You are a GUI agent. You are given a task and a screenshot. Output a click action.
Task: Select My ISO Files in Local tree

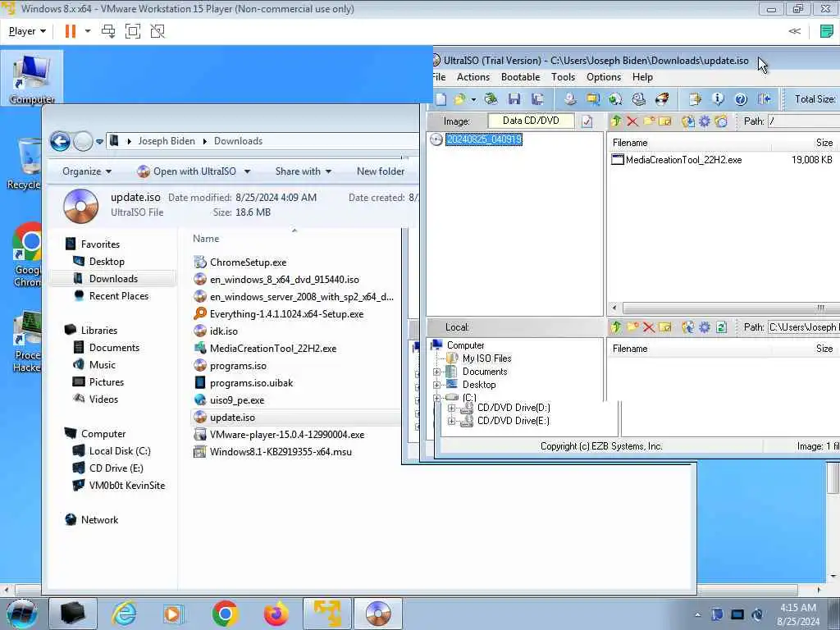click(486, 358)
